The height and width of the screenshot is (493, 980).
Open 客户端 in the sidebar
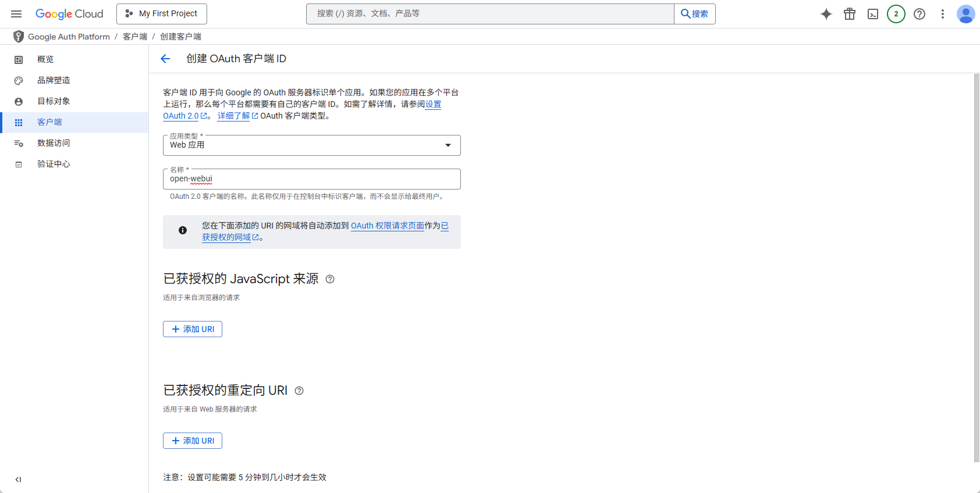click(74, 122)
